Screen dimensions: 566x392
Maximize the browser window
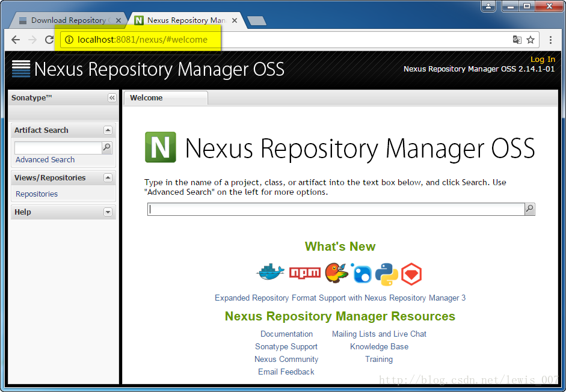[527, 6]
